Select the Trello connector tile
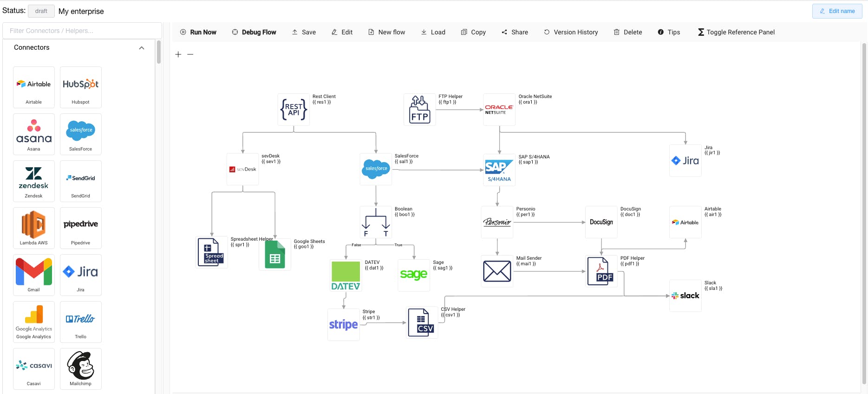 coord(81,322)
